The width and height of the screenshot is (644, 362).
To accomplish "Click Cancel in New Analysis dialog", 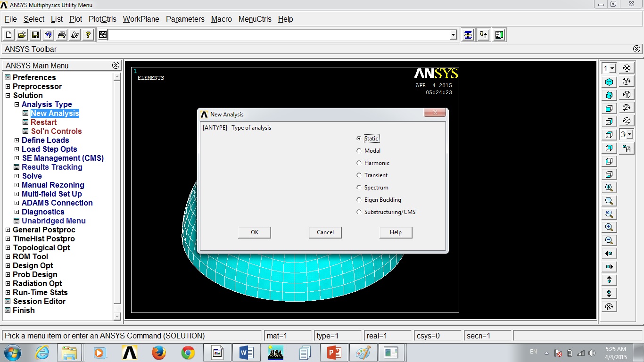I will [x=325, y=232].
